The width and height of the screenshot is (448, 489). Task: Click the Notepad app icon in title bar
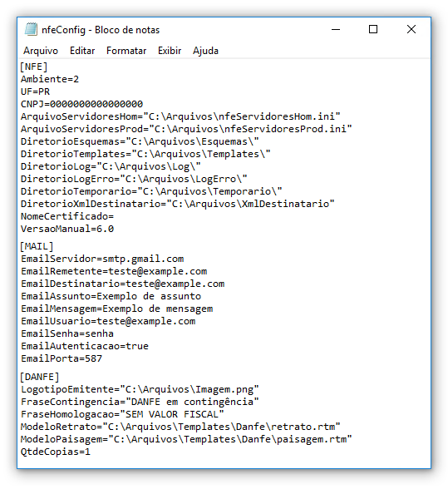click(31, 30)
